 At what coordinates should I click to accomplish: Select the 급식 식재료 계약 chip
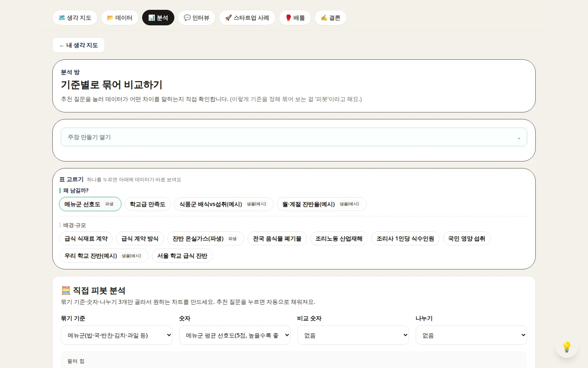(86, 238)
